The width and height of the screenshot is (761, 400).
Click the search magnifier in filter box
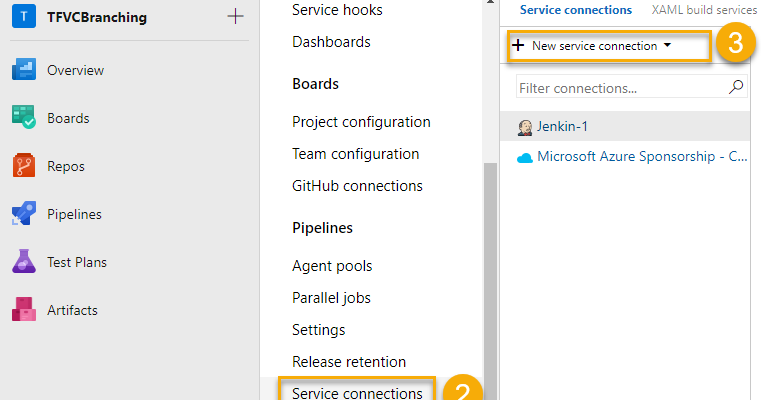[x=736, y=88]
